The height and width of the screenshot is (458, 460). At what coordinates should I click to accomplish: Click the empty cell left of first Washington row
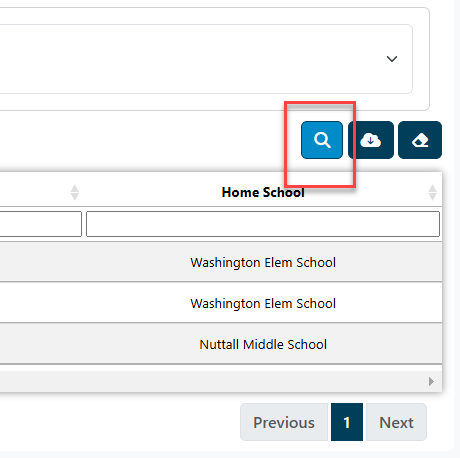(42, 262)
